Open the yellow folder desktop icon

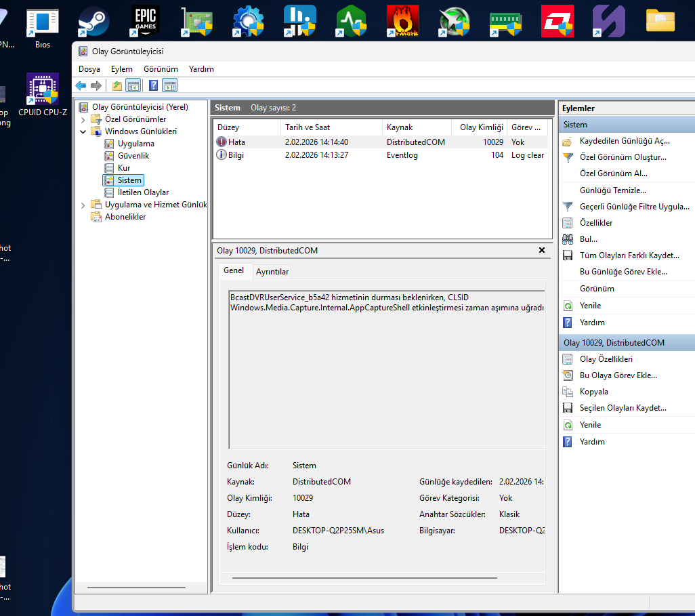click(x=660, y=21)
